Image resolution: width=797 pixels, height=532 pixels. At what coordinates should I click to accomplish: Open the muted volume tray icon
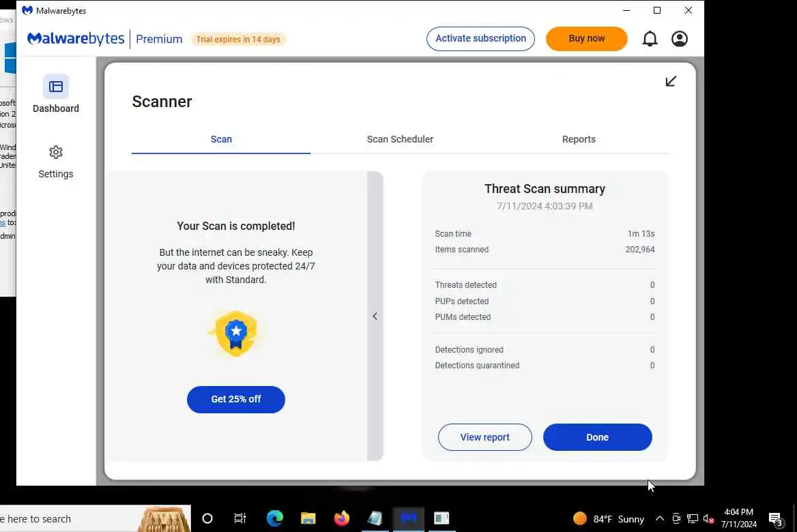tap(708, 519)
